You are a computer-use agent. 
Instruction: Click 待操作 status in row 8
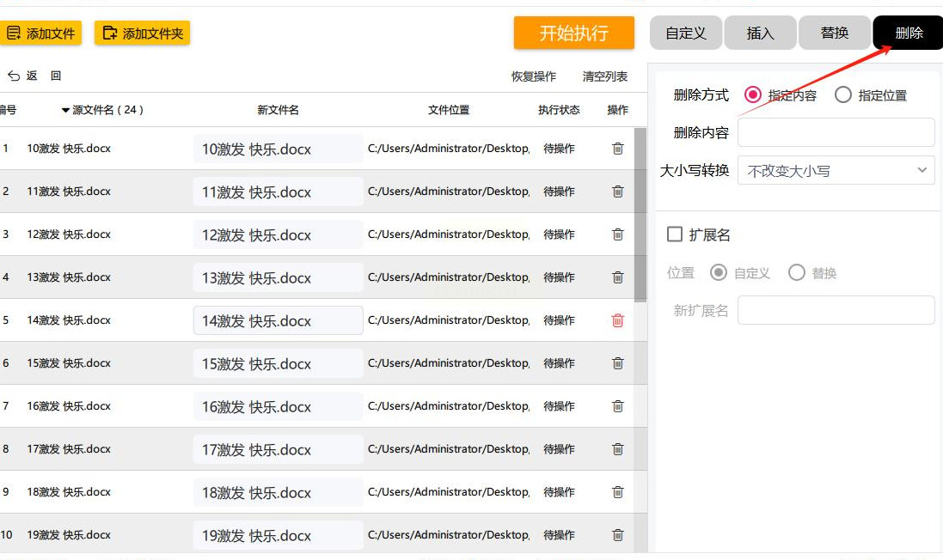(x=559, y=449)
